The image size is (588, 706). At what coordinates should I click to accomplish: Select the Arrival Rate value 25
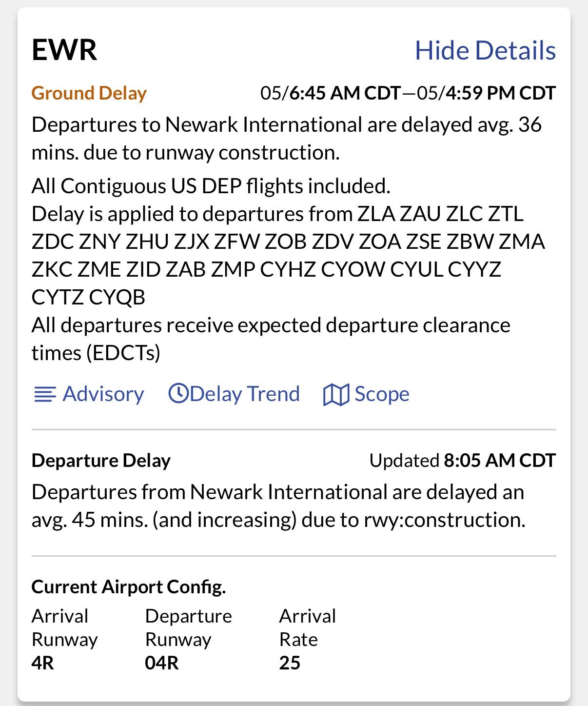290,663
